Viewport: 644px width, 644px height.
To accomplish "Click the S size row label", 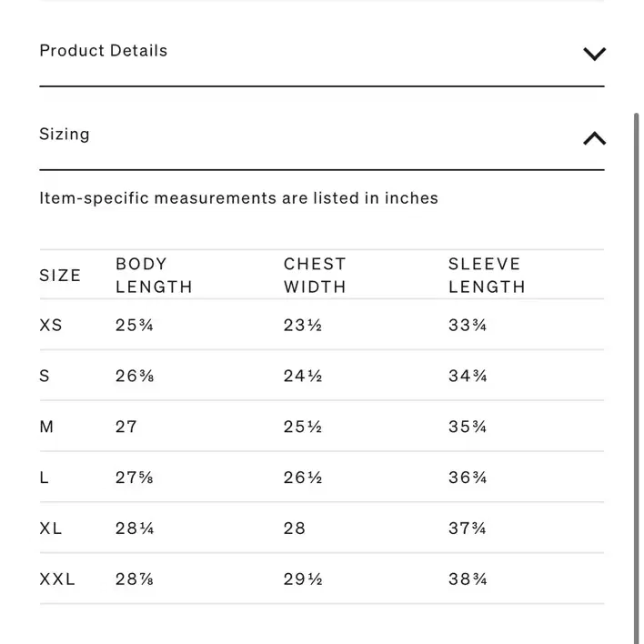I will [45, 376].
